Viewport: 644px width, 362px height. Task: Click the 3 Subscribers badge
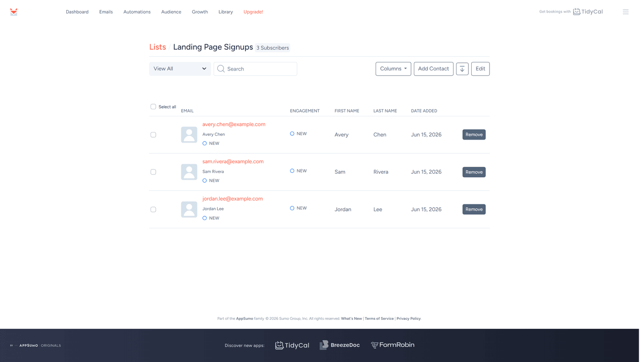272,48
